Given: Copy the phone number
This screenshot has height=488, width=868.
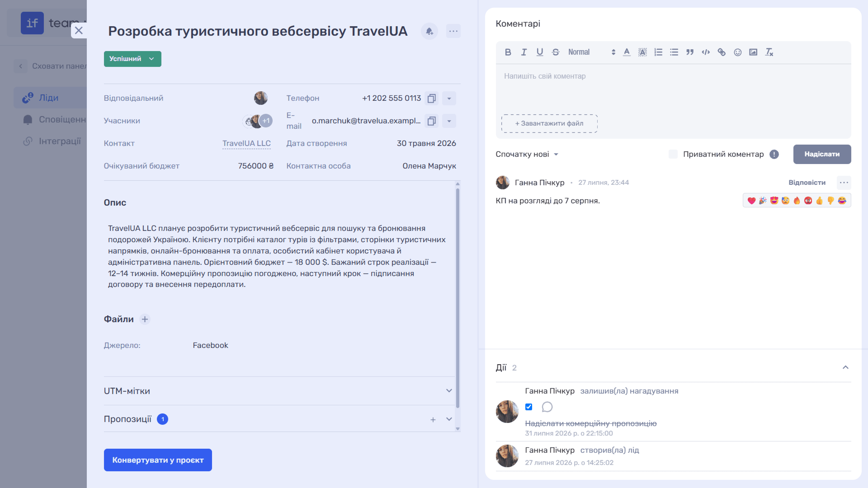Looking at the screenshot, I should (431, 98).
